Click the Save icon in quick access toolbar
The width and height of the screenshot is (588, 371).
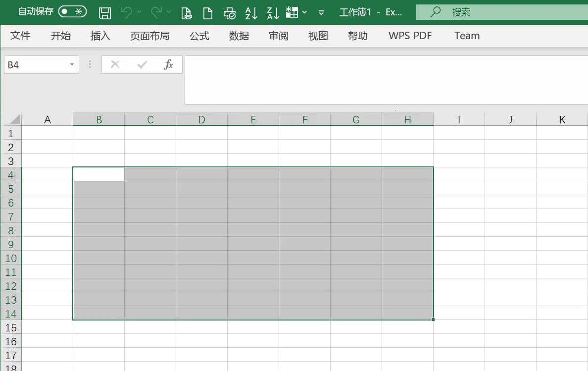(x=104, y=13)
